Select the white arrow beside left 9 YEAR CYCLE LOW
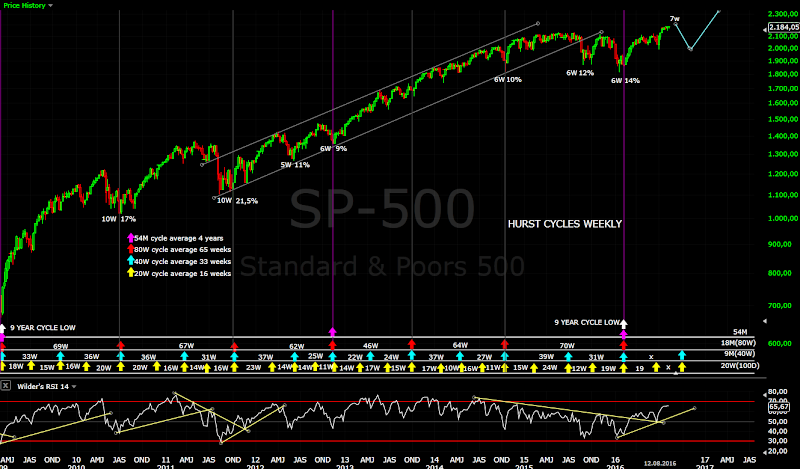800x469 pixels. tap(3, 328)
